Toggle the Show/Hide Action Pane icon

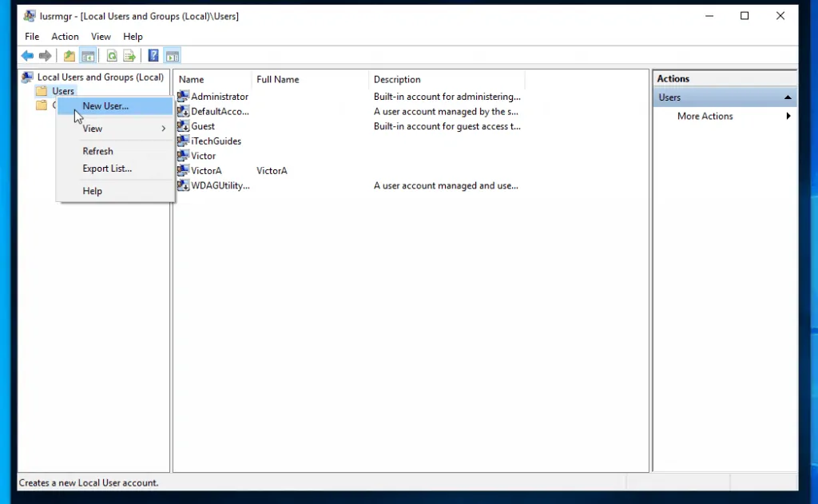click(x=173, y=55)
